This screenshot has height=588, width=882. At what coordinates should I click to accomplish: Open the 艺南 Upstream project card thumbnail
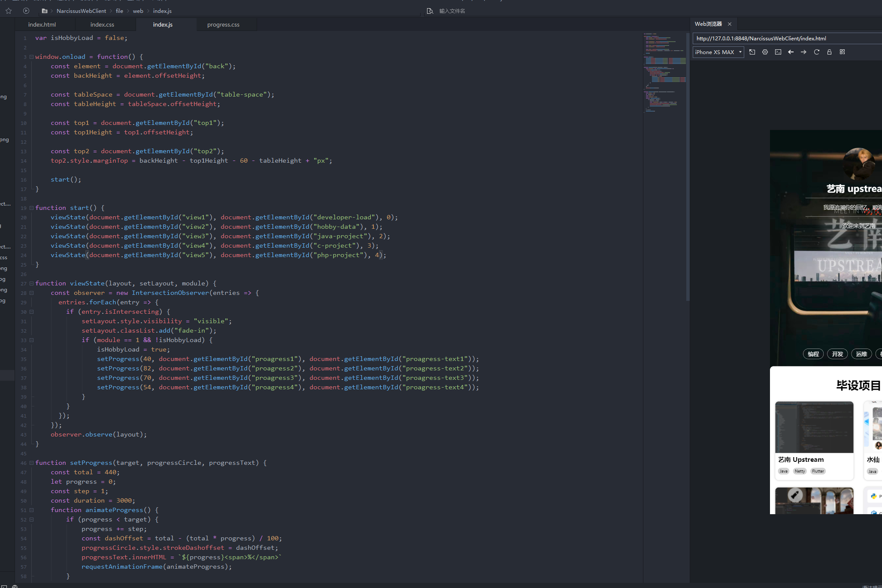click(x=814, y=427)
